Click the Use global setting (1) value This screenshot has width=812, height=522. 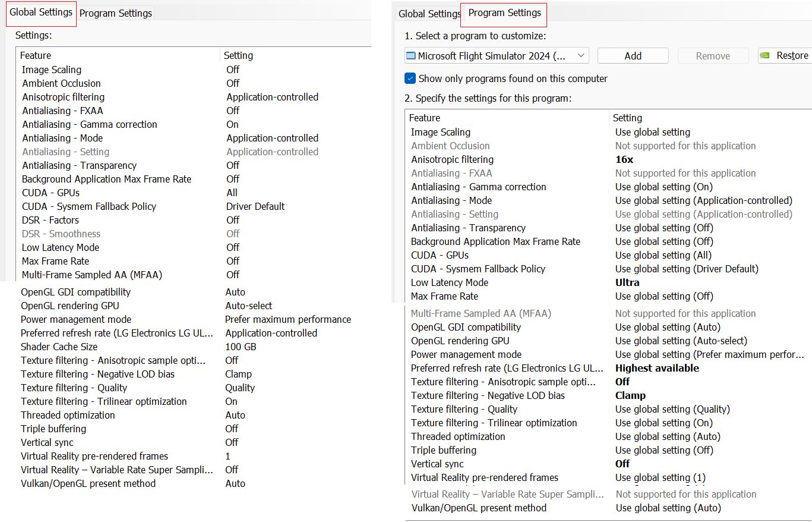[x=661, y=477]
